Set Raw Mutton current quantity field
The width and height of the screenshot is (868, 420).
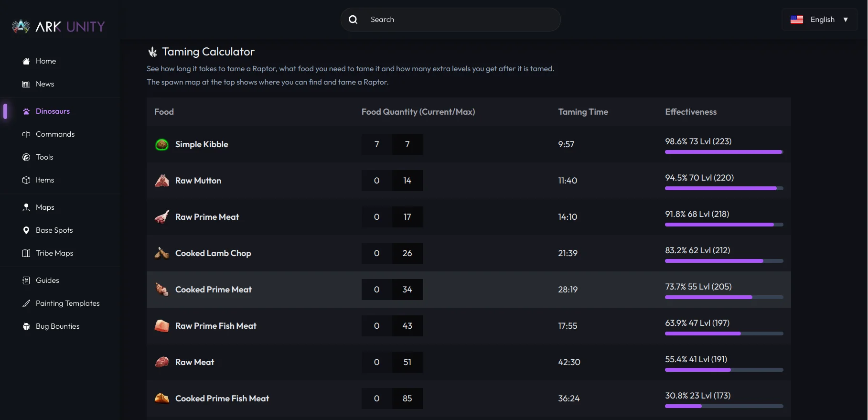point(376,181)
